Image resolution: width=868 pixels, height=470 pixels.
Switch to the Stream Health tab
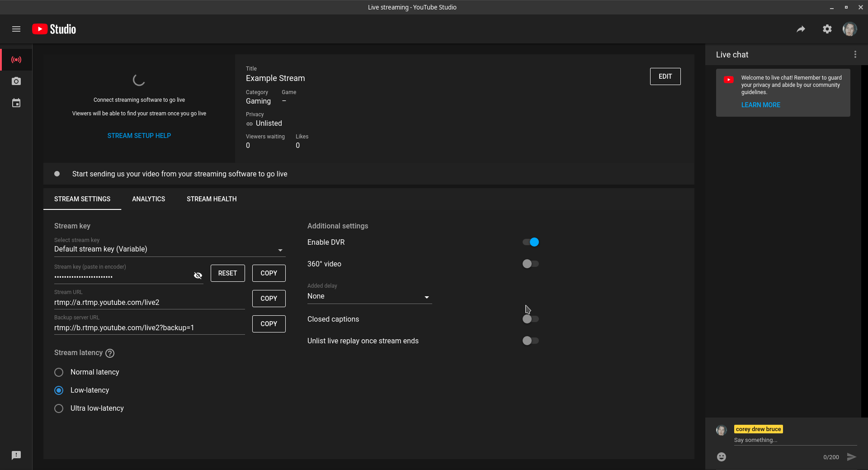coord(212,199)
